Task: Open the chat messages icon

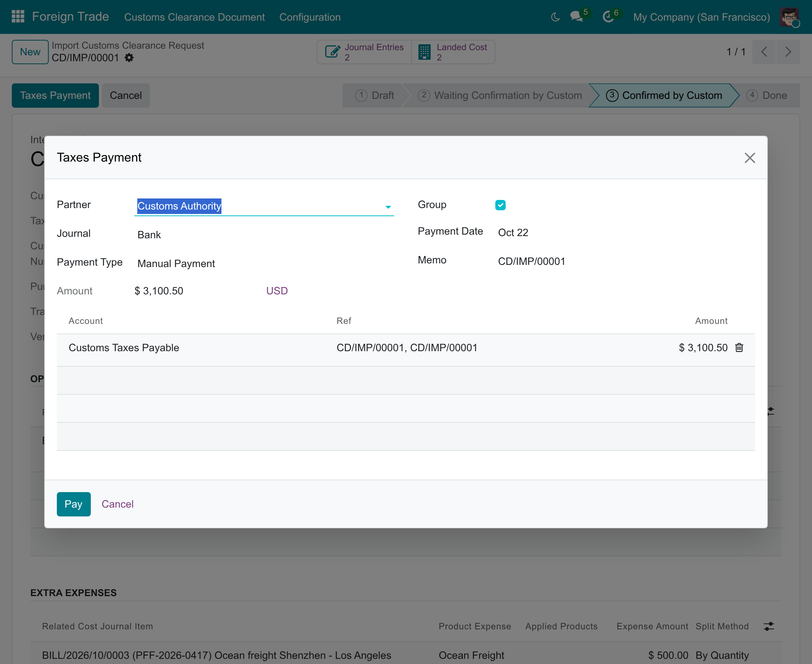Action: tap(576, 17)
